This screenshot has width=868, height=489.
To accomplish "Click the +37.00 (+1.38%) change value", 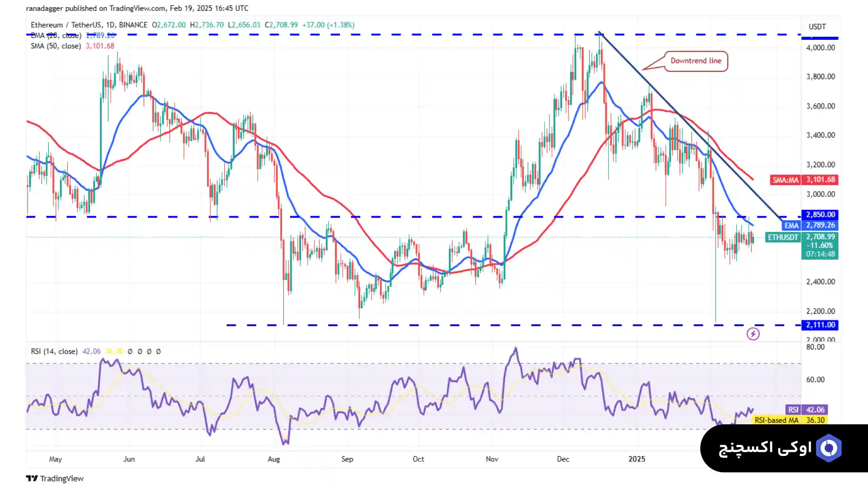I will 328,25.
